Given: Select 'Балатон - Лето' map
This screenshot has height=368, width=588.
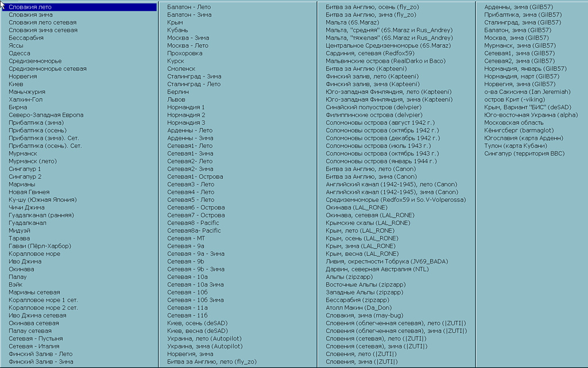Looking at the screenshot, I should click(189, 7).
